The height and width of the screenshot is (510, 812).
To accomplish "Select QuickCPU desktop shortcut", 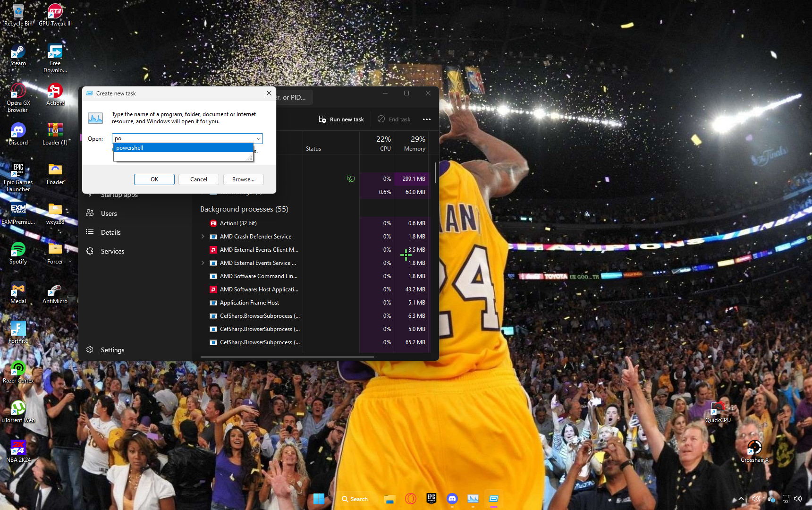I will 718,412.
